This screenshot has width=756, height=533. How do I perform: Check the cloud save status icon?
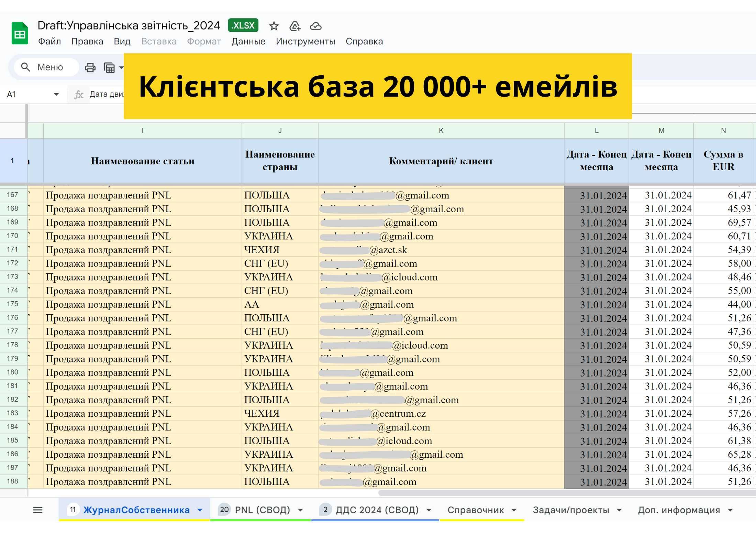315,26
